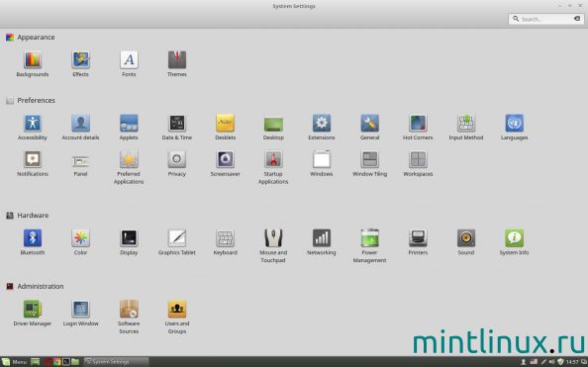588x367 pixels.
Task: Open the Display settings
Action: pyautogui.click(x=129, y=242)
